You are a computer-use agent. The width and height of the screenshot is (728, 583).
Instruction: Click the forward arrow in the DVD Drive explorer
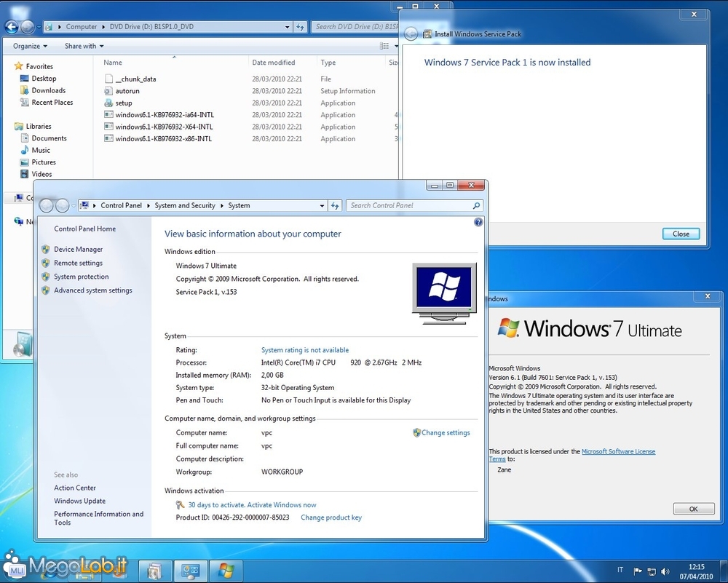pos(28,27)
